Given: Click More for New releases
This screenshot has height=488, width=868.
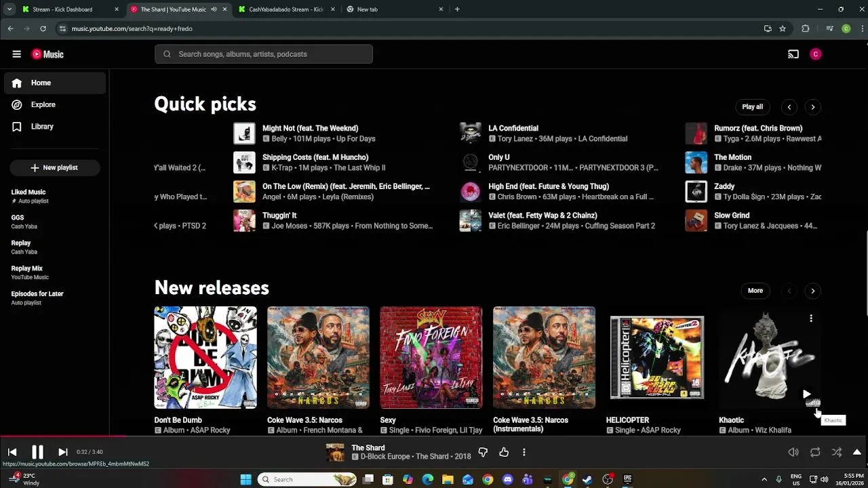Looking at the screenshot, I should point(755,291).
